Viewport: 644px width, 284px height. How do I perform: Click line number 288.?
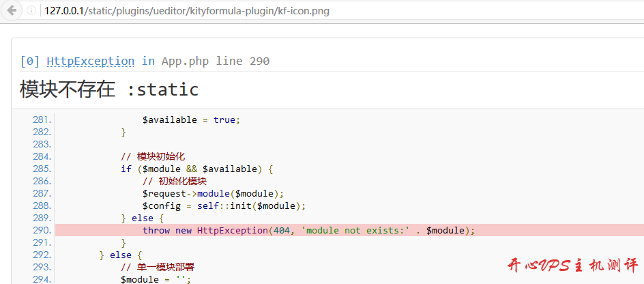tap(42, 206)
